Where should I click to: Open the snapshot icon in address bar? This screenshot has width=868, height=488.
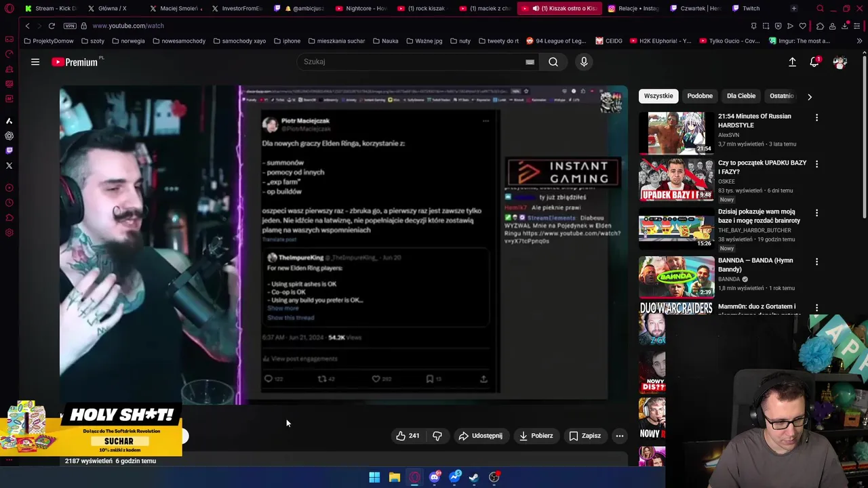[x=766, y=26]
